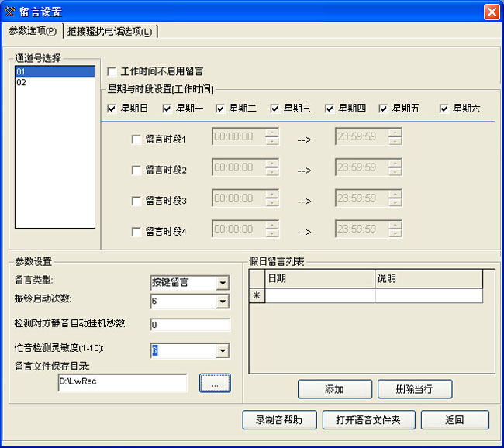Image resolution: width=504 pixels, height=448 pixels.
Task: Open the 录制音帮助 button
Action: [279, 420]
